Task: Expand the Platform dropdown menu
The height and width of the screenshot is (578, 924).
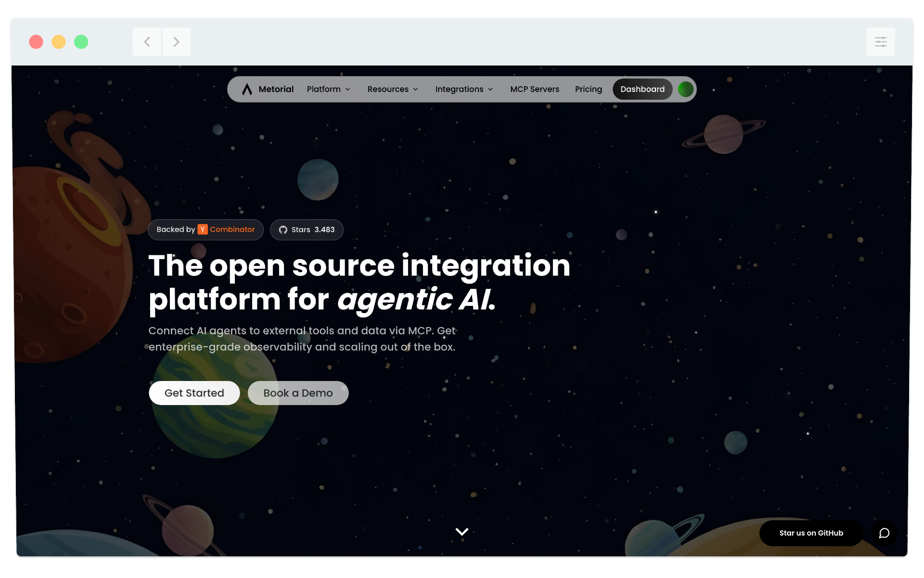Action: [329, 89]
